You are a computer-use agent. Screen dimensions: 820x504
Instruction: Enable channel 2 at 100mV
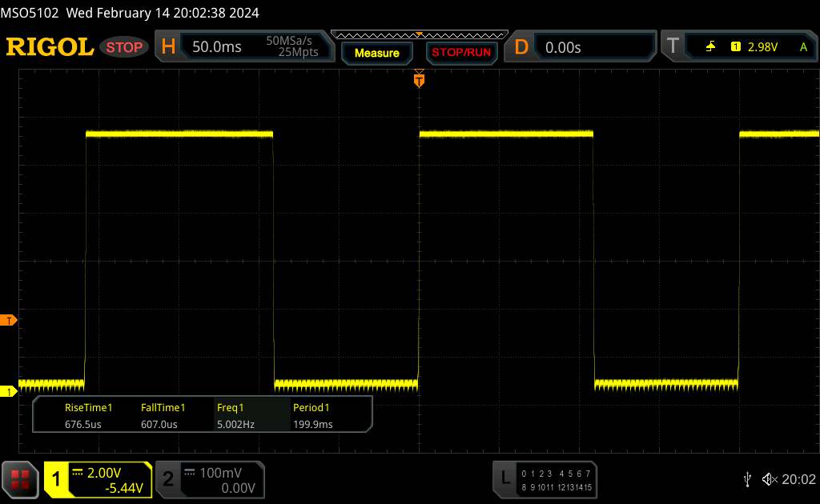point(209,479)
